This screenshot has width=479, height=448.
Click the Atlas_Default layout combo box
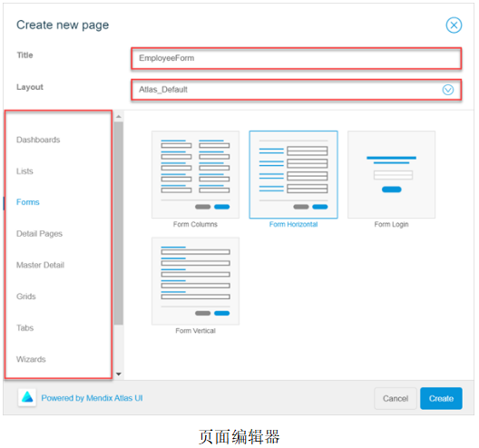[x=296, y=90]
